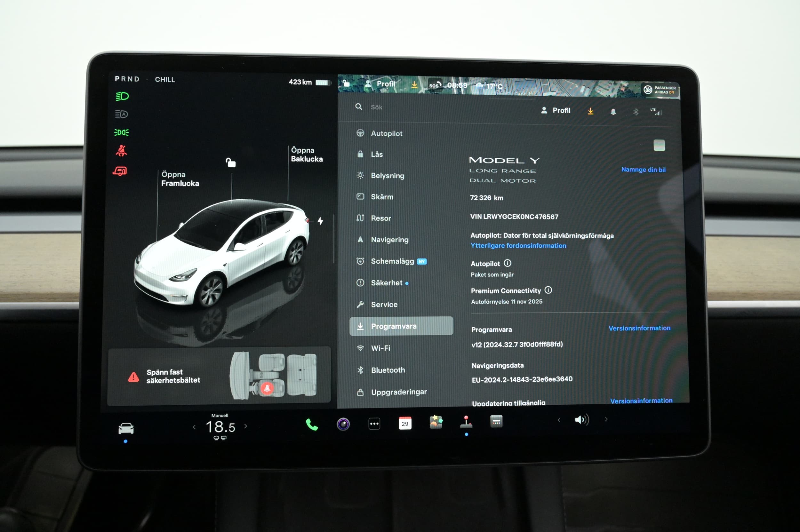
Task: Toggle the headlights indicator icon
Action: pos(122,96)
